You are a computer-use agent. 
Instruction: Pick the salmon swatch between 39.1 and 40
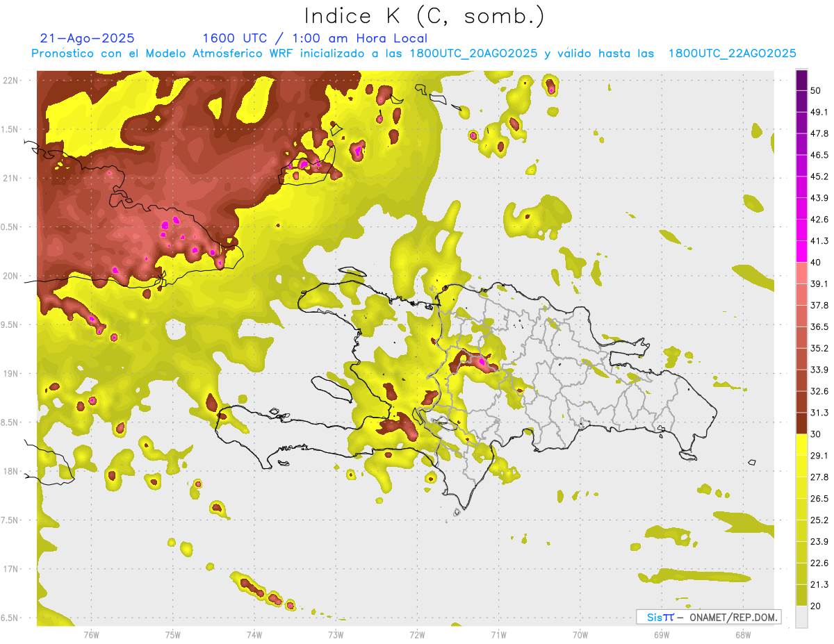click(801, 273)
